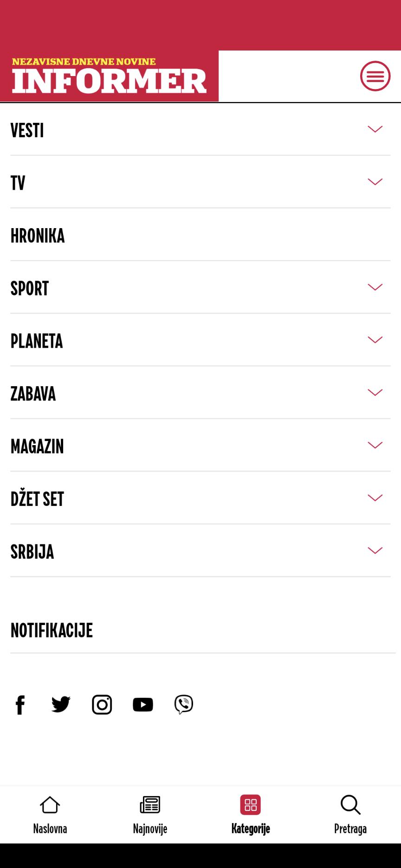The height and width of the screenshot is (868, 401).
Task: Expand the Vesti category chevron
Action: [x=375, y=129]
